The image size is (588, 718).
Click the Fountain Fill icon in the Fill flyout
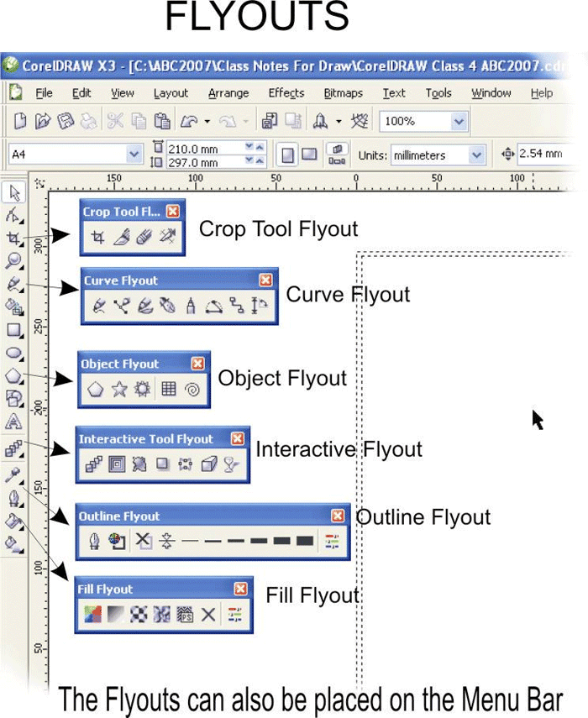(115, 614)
